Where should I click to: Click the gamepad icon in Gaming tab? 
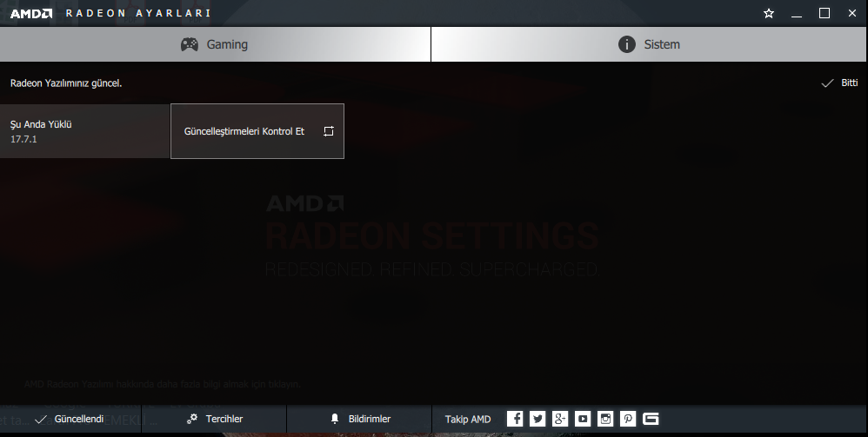click(190, 44)
